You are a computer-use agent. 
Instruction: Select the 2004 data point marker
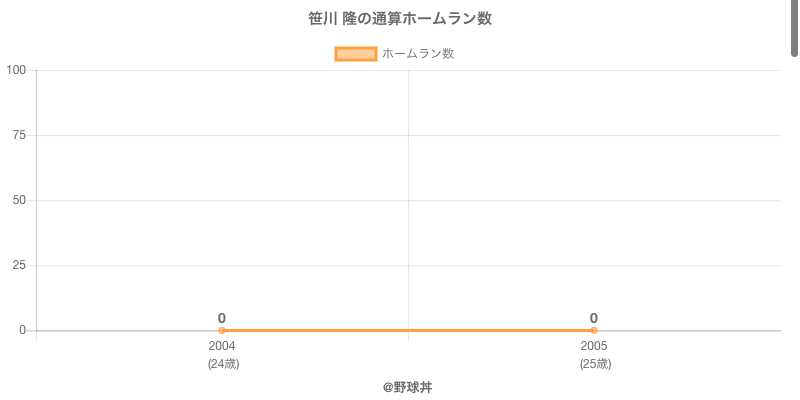[x=222, y=331]
